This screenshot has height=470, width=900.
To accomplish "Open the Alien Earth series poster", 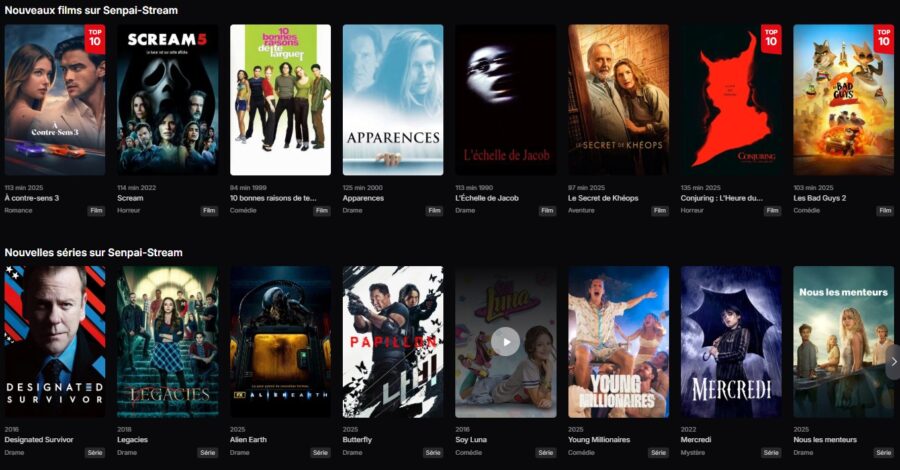I will [x=280, y=341].
